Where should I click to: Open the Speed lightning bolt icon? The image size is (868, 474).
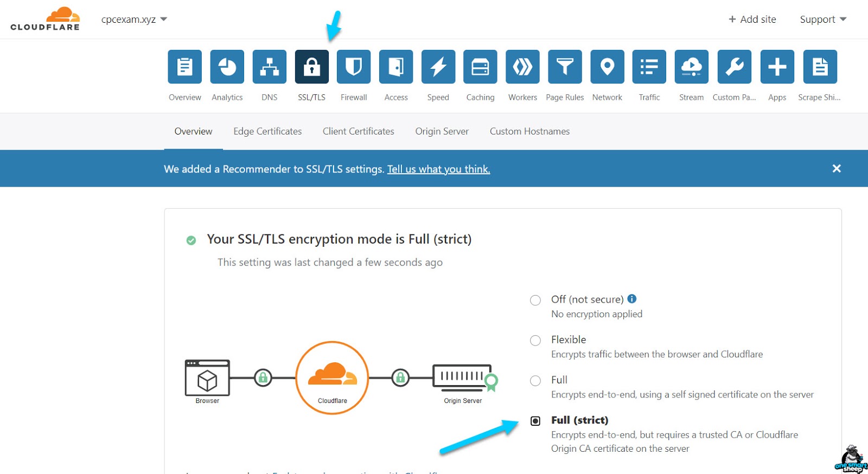coord(438,67)
